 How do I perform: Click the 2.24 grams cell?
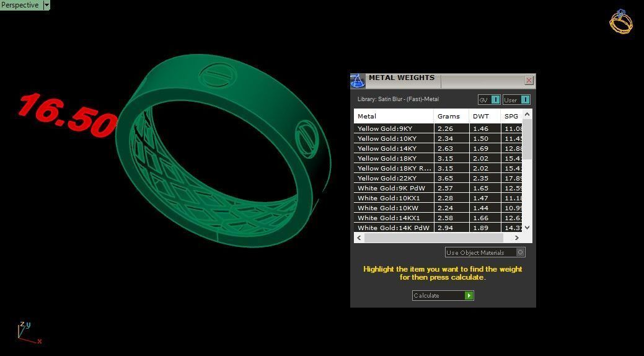click(x=451, y=208)
